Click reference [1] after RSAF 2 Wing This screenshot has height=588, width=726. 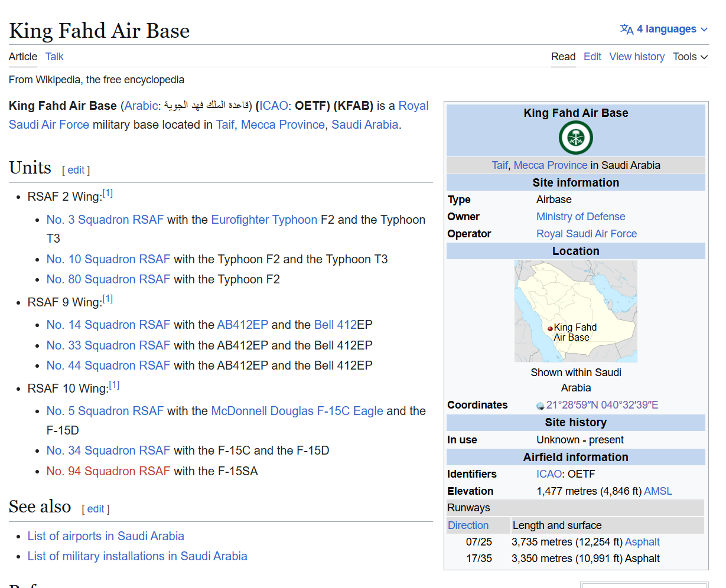click(108, 193)
